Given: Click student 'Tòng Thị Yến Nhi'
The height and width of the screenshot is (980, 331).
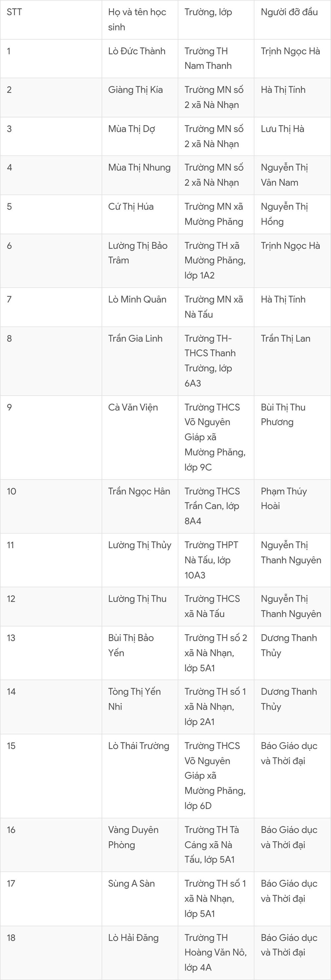Looking at the screenshot, I should (134, 699).
